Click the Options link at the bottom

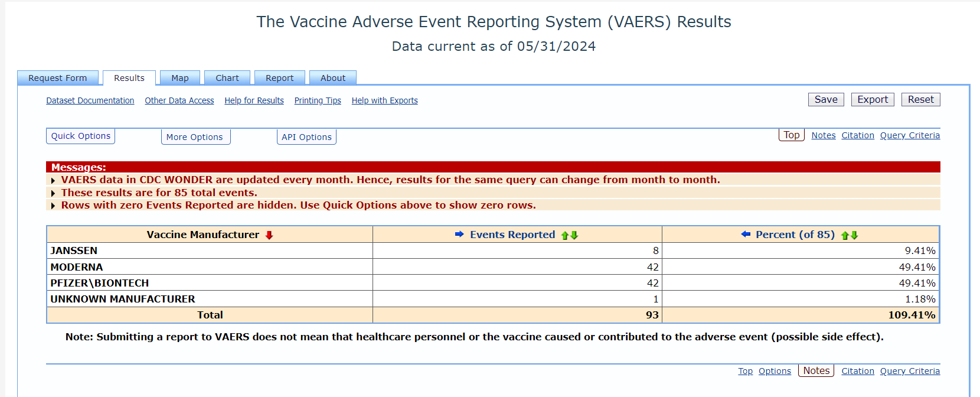coord(775,371)
